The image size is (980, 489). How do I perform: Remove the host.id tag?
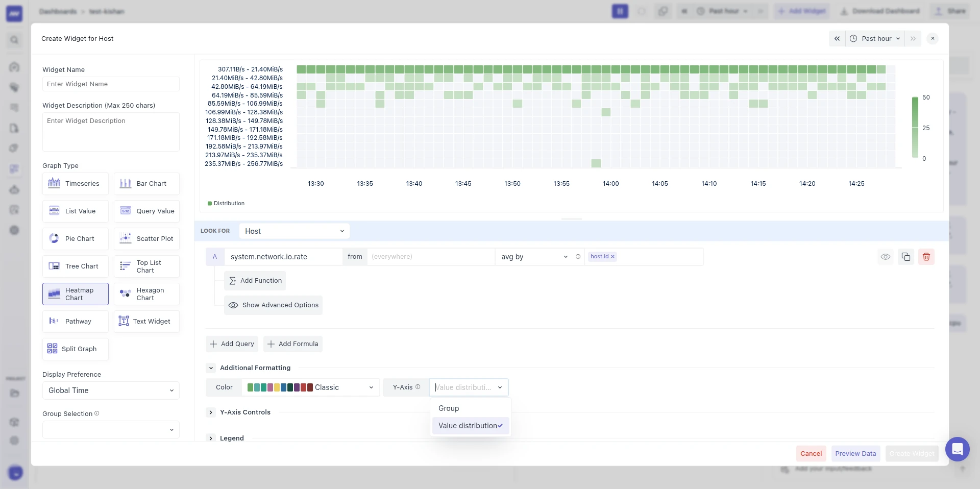coord(612,257)
